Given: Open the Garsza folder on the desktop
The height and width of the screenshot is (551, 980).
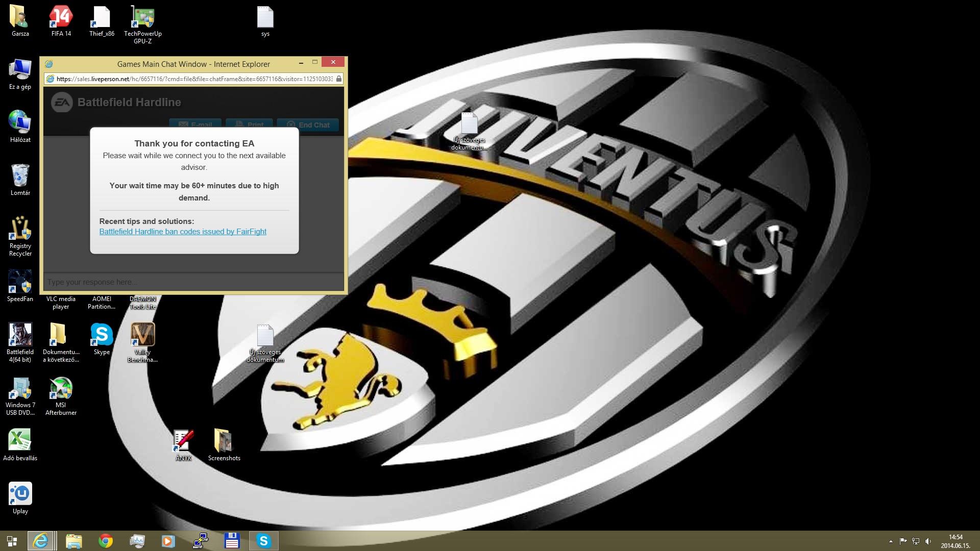Looking at the screenshot, I should point(20,20).
